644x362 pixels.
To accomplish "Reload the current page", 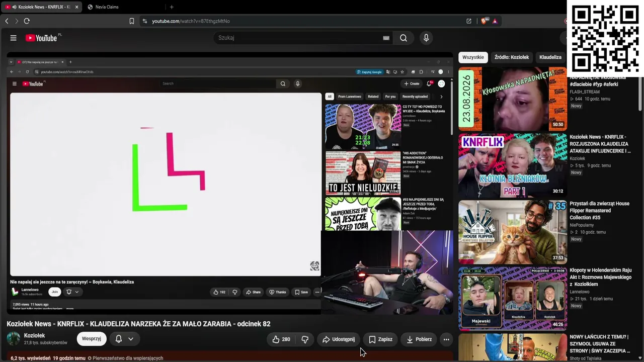I will coord(27,21).
